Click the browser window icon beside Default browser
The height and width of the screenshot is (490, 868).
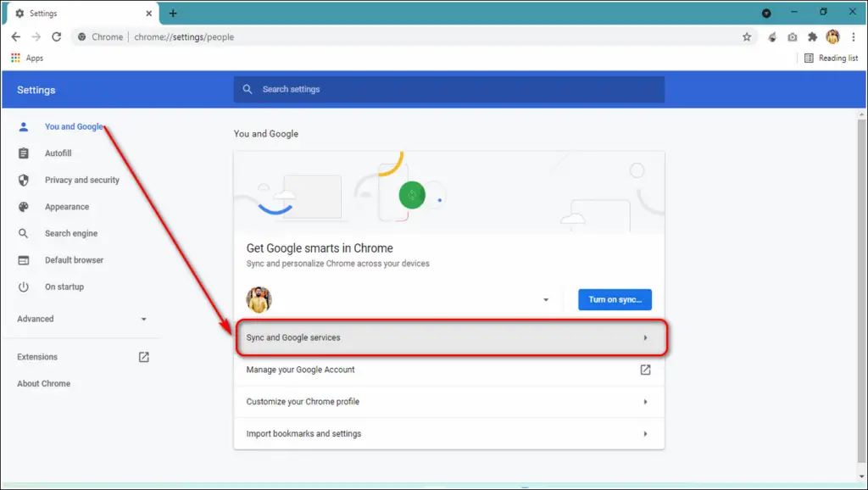pyautogui.click(x=23, y=260)
